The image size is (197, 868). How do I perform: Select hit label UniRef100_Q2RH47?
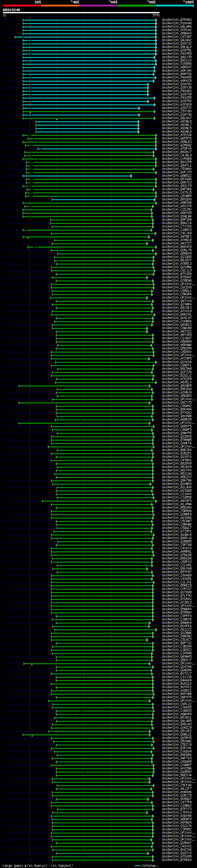pos(177,843)
